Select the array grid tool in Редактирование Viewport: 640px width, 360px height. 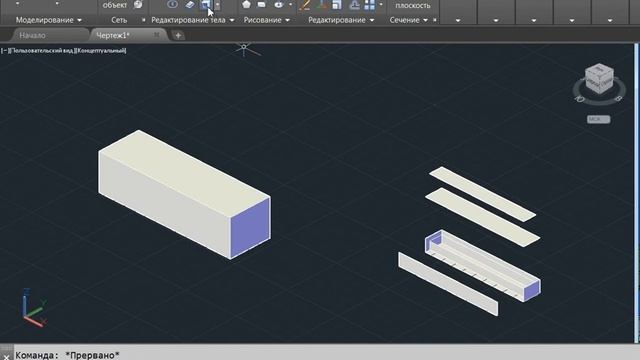tap(369, 4)
